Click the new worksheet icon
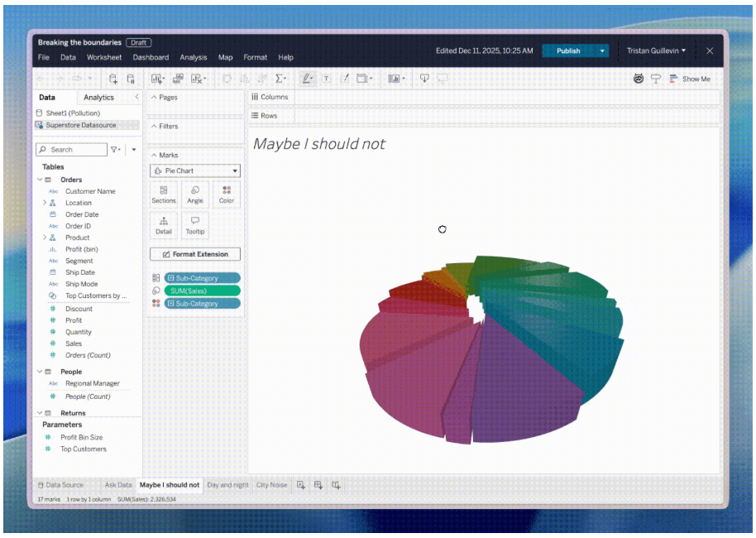The image size is (756, 538). (301, 485)
